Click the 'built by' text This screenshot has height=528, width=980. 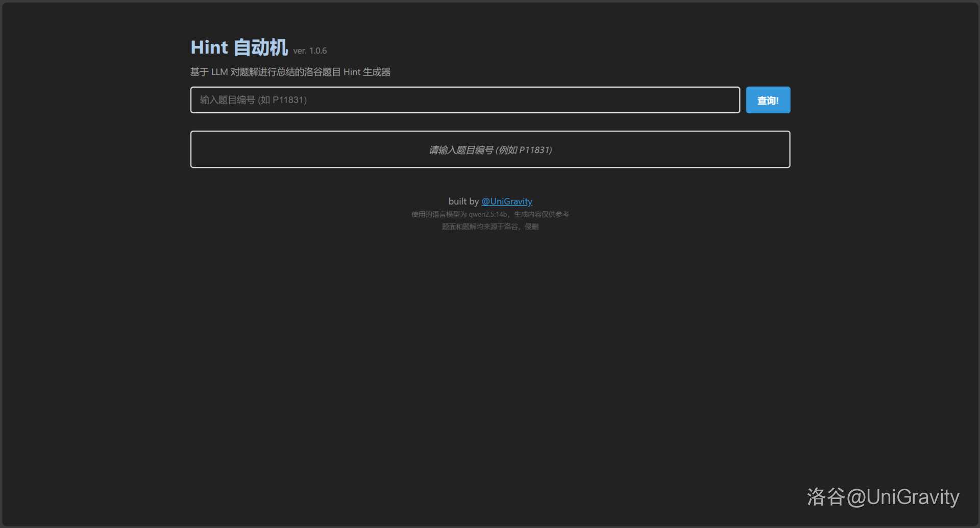pos(463,202)
